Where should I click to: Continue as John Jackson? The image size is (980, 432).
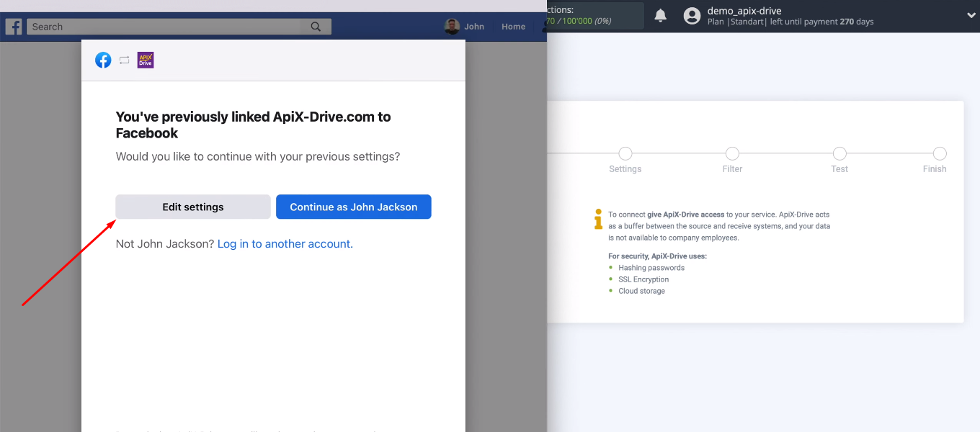pyautogui.click(x=354, y=207)
